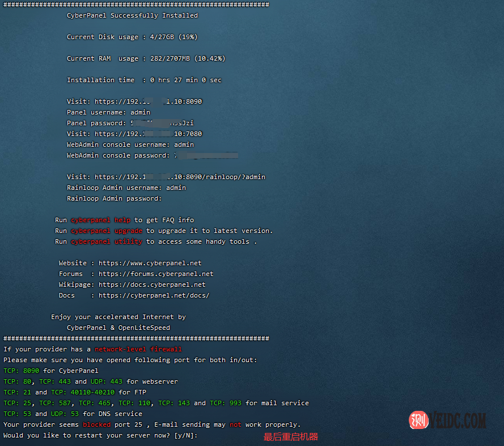
Task: Click the red 'blocked' word
Action: 96,424
